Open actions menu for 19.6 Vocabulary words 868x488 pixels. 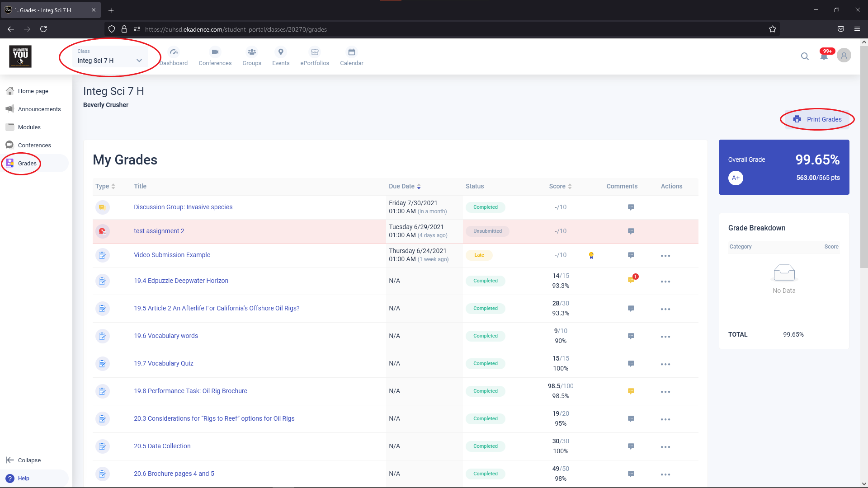click(x=665, y=337)
